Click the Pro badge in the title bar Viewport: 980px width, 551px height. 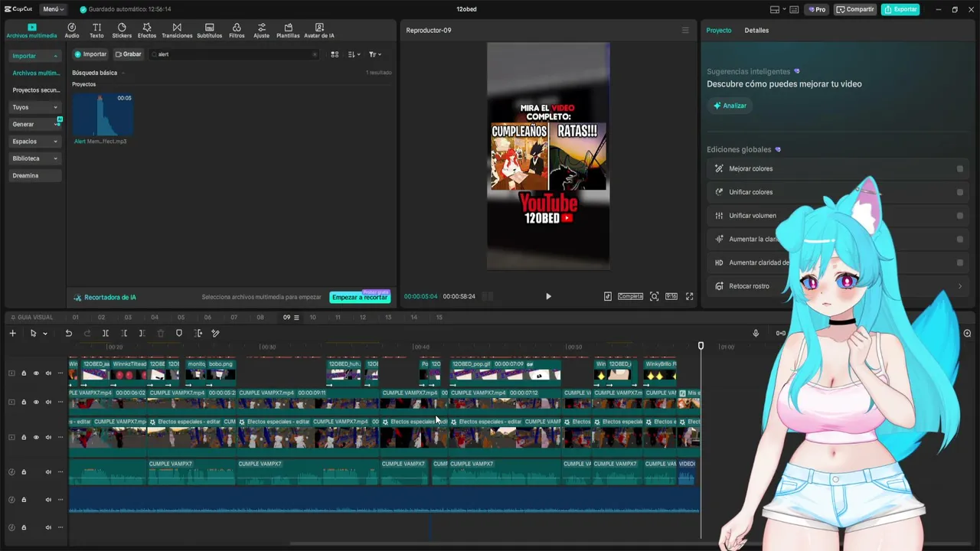point(817,9)
